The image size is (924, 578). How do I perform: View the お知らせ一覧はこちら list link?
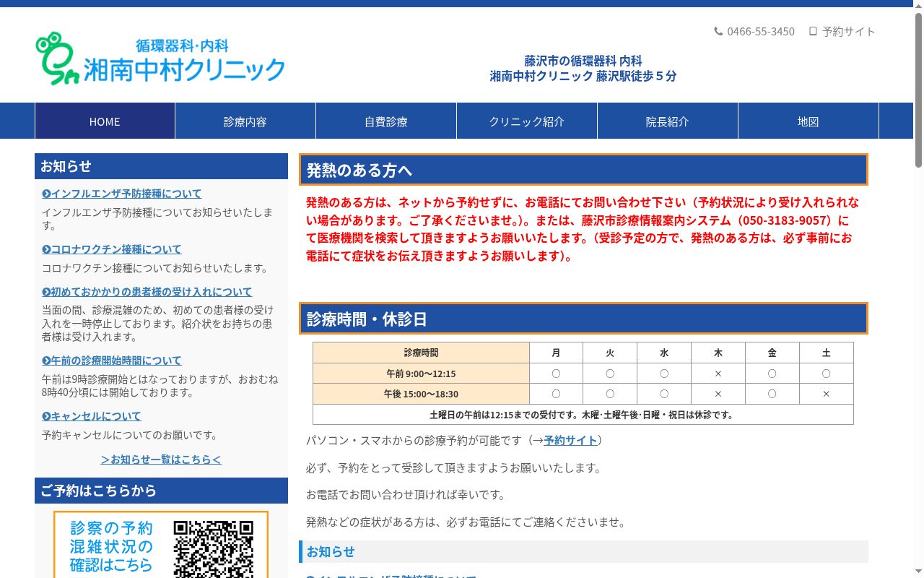pyautogui.click(x=161, y=460)
